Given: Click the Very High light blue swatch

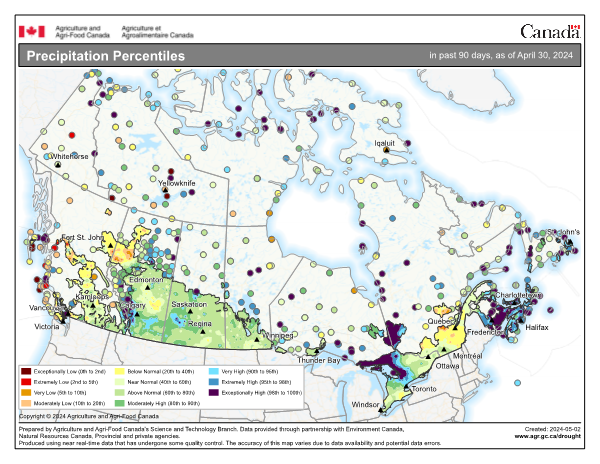Looking at the screenshot, I should point(214,371).
